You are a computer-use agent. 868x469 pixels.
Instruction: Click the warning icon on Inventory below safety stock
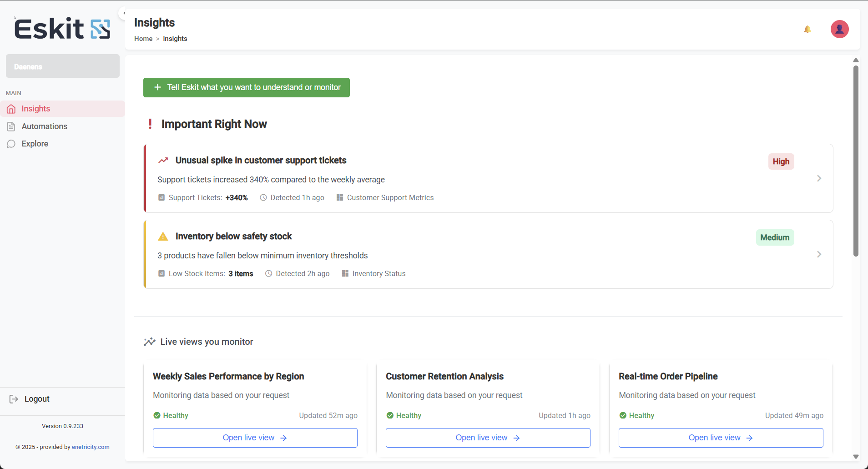click(163, 236)
